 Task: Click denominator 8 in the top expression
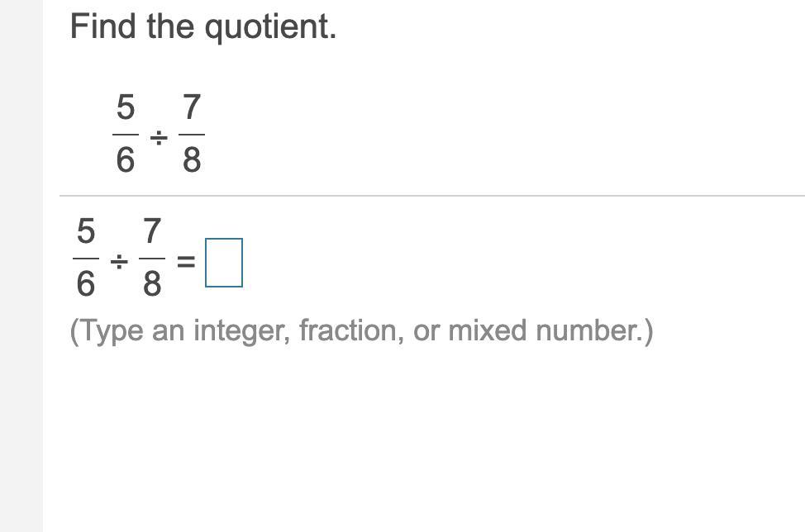191,159
